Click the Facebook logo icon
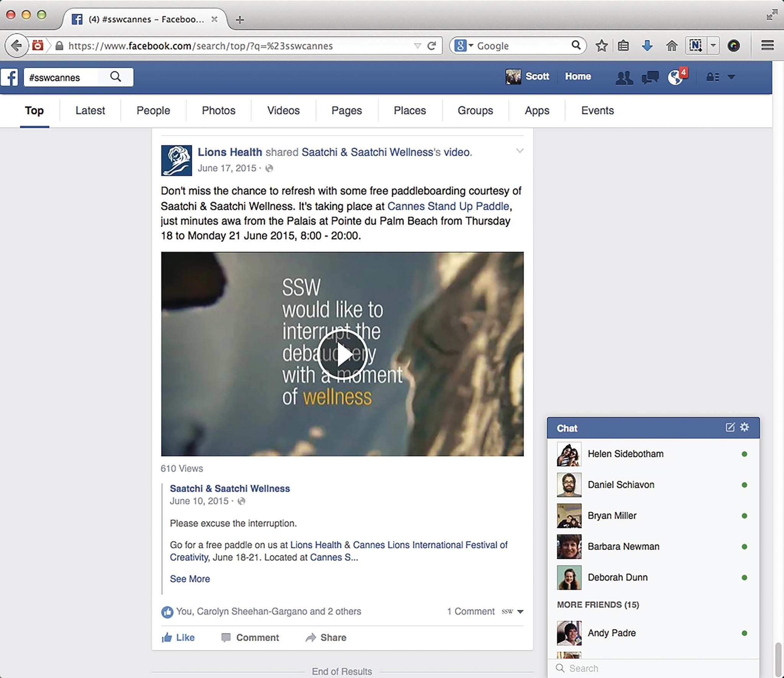The height and width of the screenshot is (678, 784). [10, 77]
